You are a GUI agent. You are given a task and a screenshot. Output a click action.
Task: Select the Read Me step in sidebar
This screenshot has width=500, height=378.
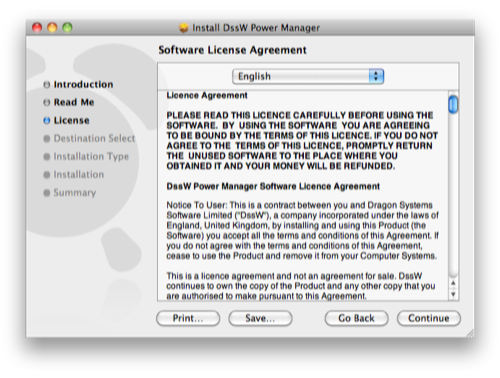[74, 102]
